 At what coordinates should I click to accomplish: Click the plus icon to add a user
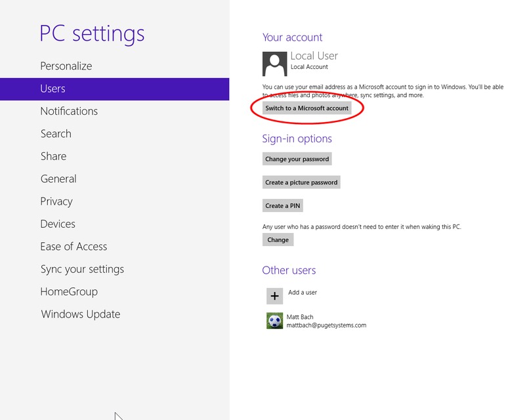click(274, 296)
